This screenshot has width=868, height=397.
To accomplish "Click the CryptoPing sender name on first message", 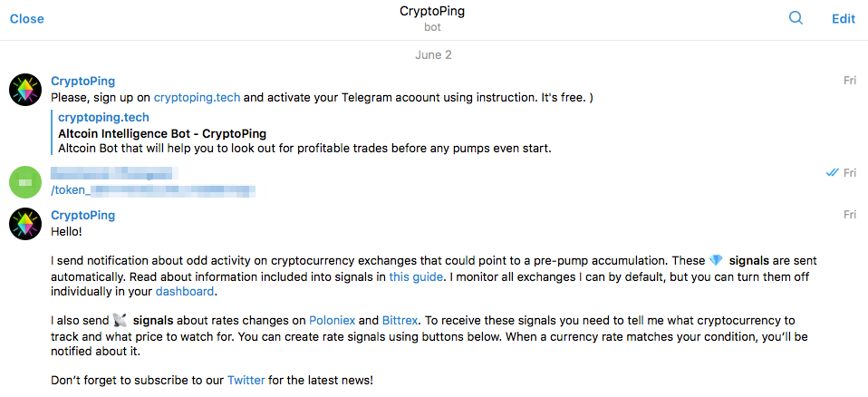I will 82,81.
